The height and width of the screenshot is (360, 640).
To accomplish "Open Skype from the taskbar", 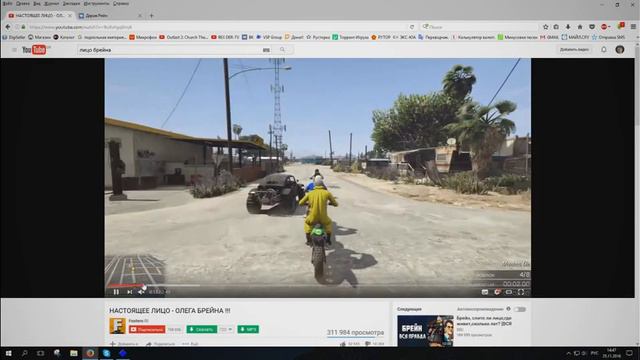I will [x=107, y=353].
